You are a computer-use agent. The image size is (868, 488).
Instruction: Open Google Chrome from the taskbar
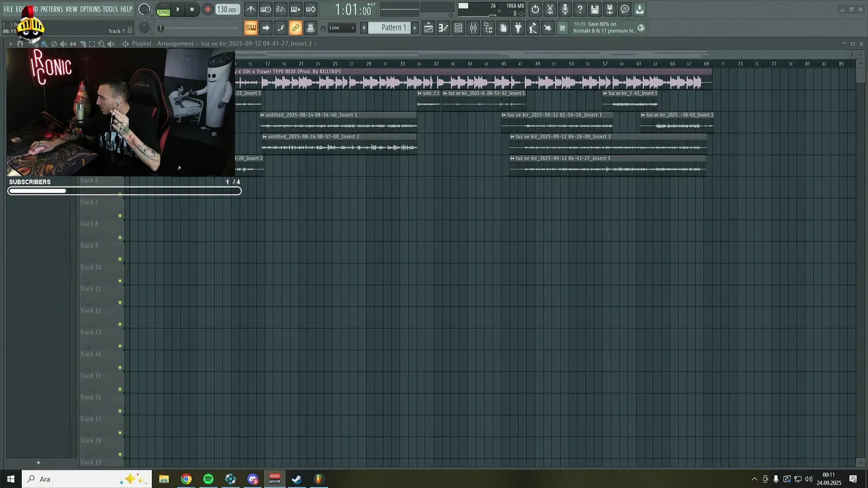[x=186, y=479]
